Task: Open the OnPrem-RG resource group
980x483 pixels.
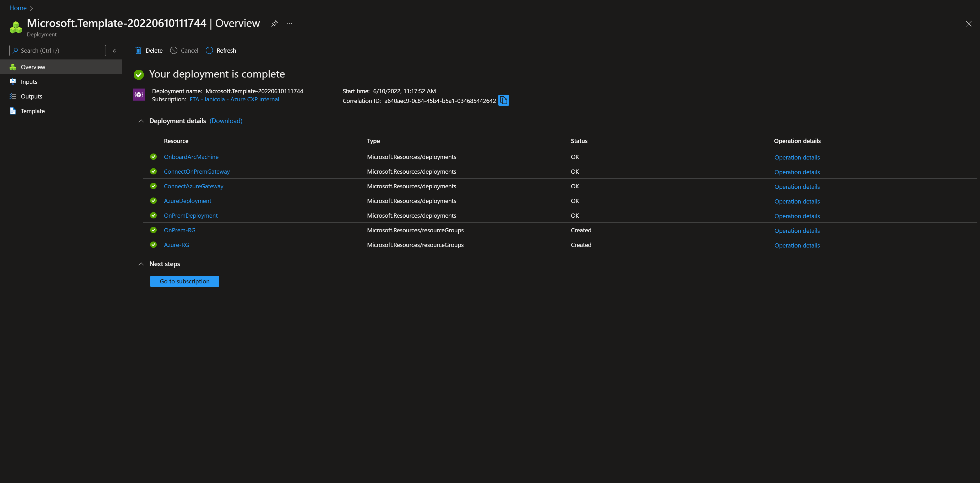Action: pos(179,230)
